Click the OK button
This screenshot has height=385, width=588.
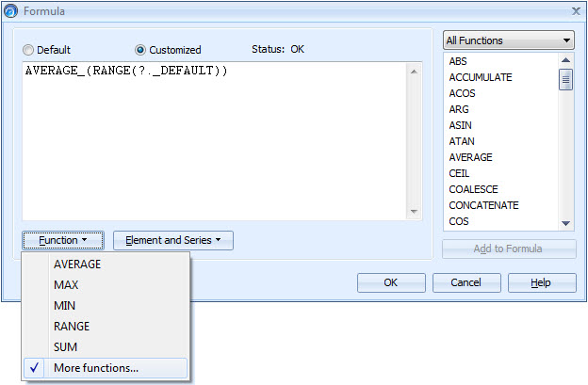tap(391, 282)
